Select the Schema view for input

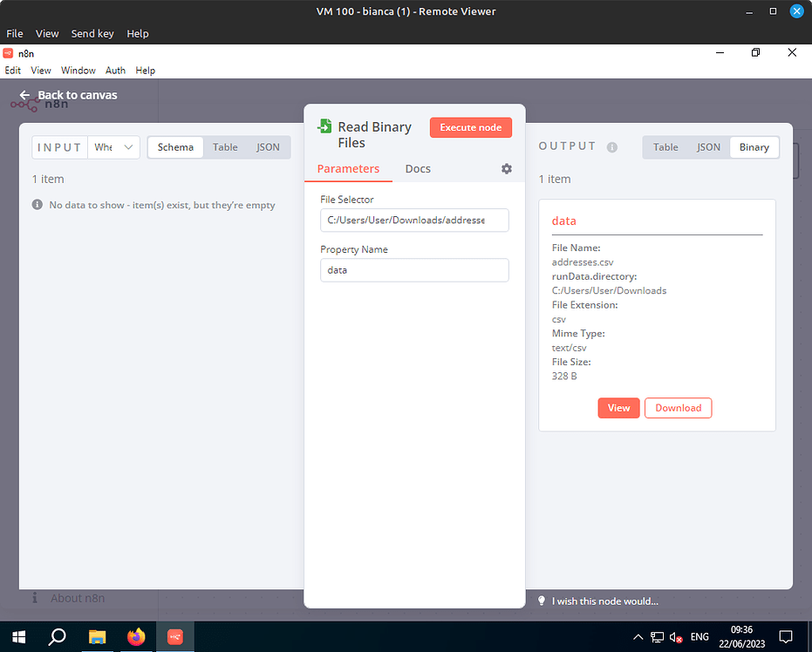(x=174, y=147)
